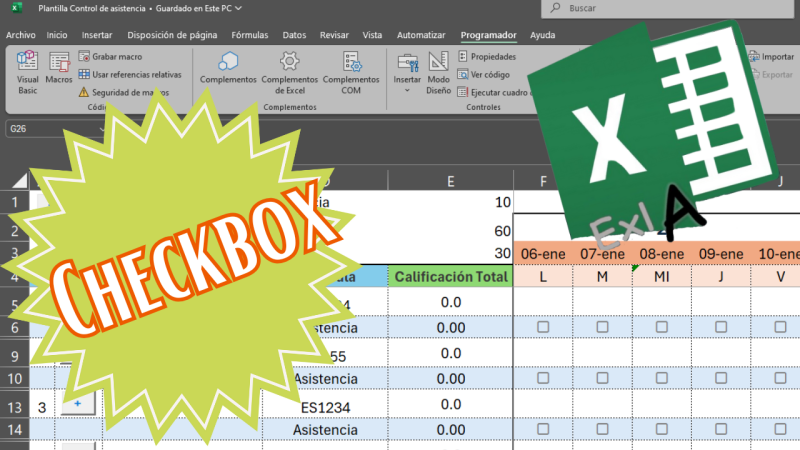Image resolution: width=800 pixels, height=450 pixels.
Task: Check row 14 box under 07-ene
Action: [x=602, y=429]
